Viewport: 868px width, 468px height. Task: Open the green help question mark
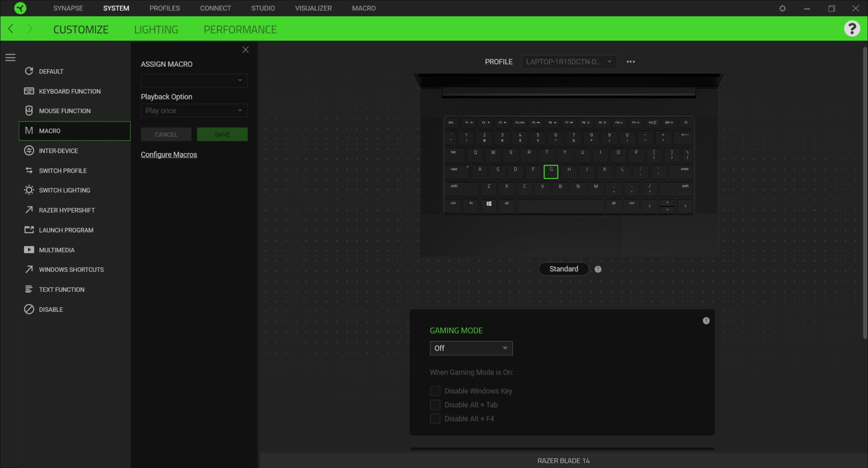coord(852,28)
